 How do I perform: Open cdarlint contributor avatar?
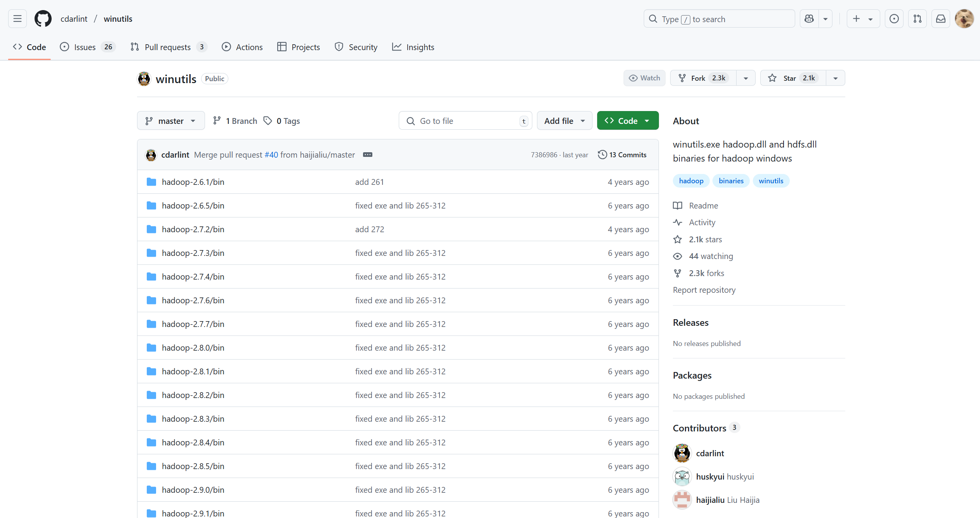click(x=682, y=453)
